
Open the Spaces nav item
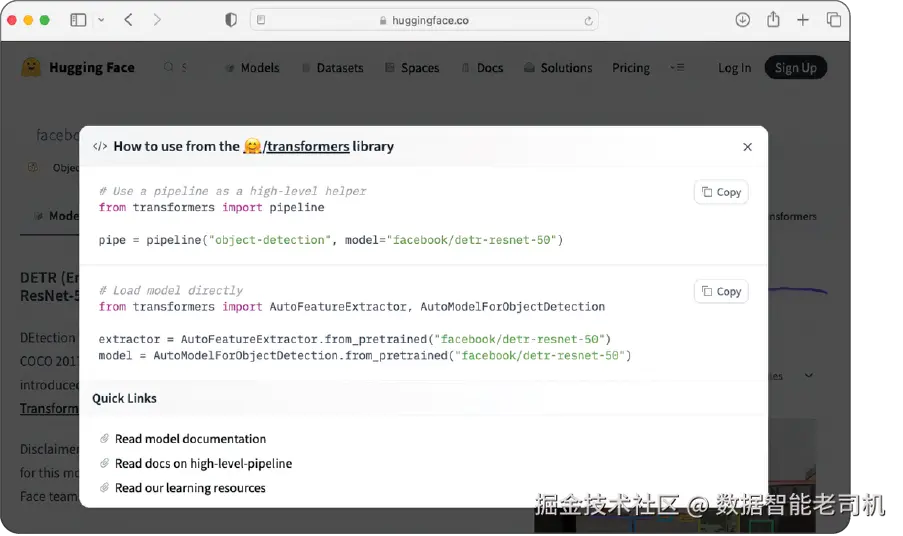[412, 68]
